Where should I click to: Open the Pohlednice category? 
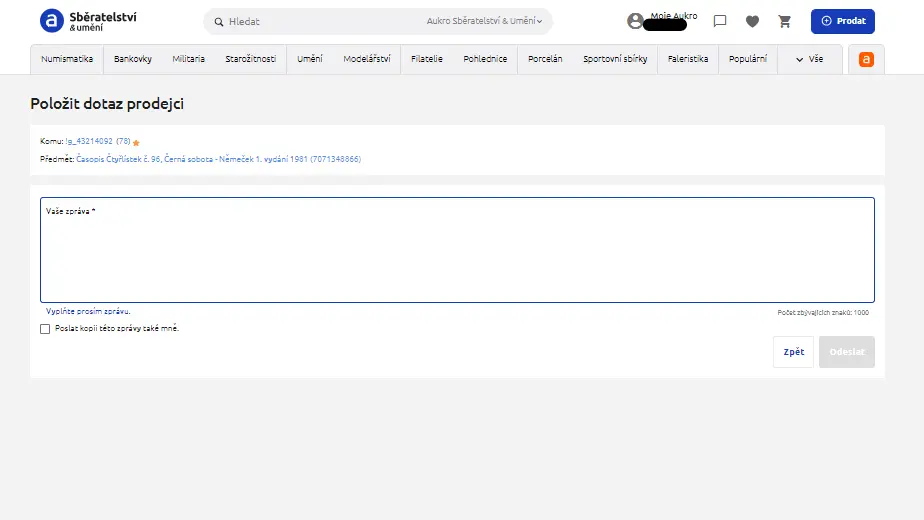tap(485, 59)
